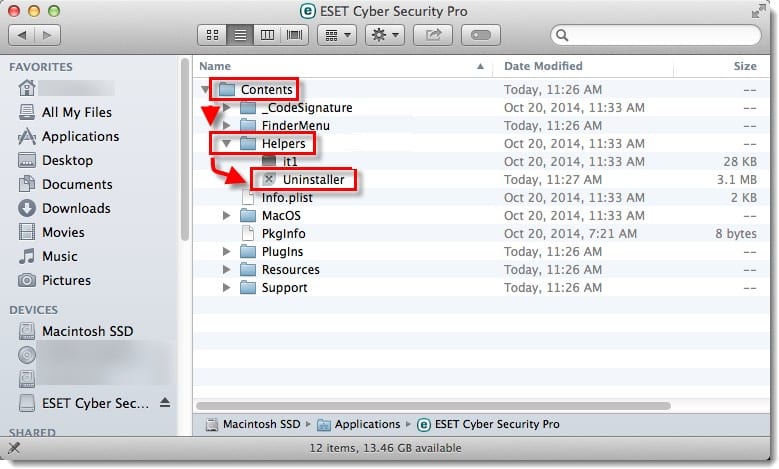Click the sidebar vertical scrollbar
This screenshot has width=779, height=469.
tap(185, 149)
